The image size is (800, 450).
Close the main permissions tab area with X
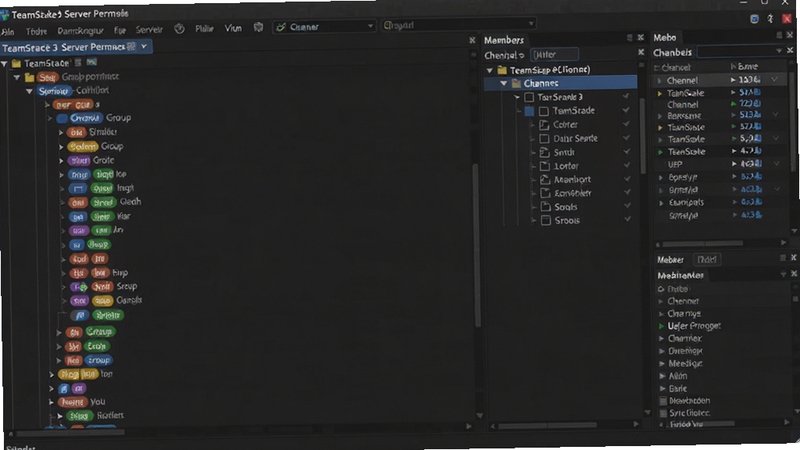472,40
